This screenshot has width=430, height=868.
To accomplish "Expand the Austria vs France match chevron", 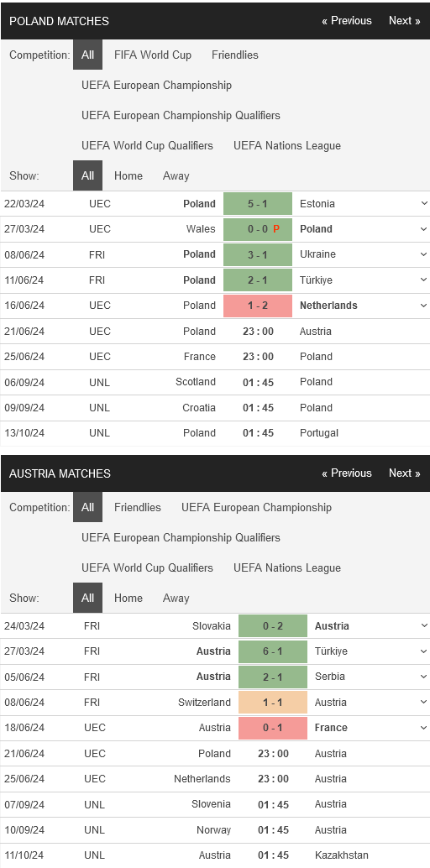I will pyautogui.click(x=424, y=728).
